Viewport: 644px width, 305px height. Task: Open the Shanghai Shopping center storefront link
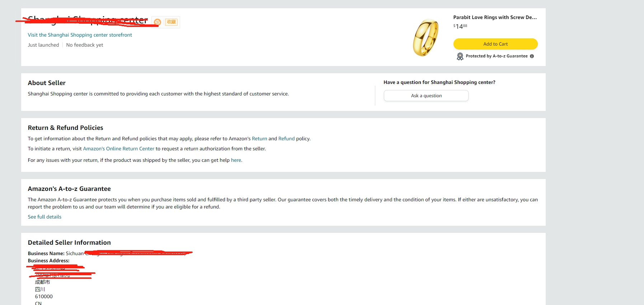pos(80,35)
